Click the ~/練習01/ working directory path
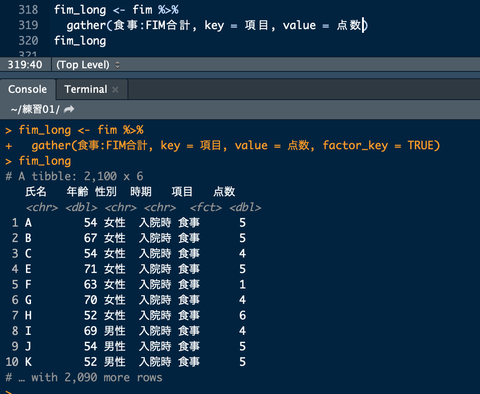480x394 pixels. point(35,109)
